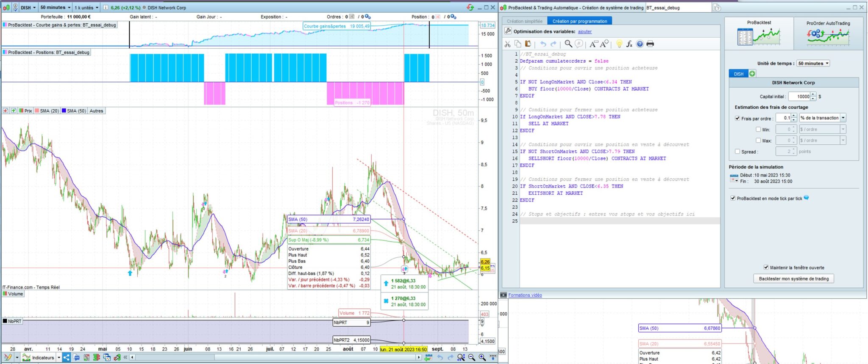The height and width of the screenshot is (364, 868).
Task: Select Création par programmation tab
Action: 579,21
